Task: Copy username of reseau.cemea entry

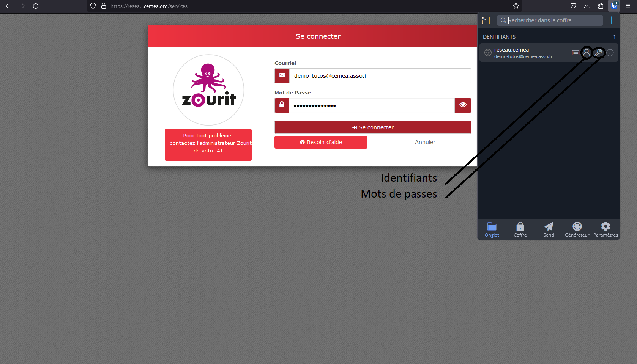Action: tap(587, 53)
